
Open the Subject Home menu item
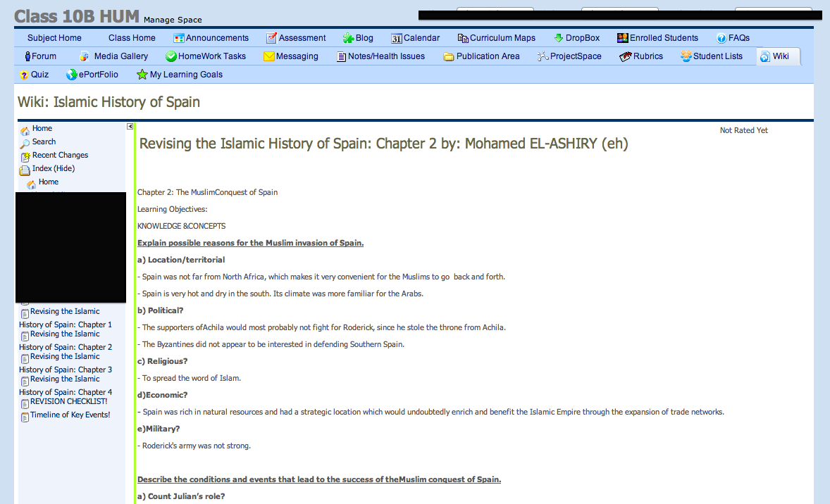coord(54,38)
